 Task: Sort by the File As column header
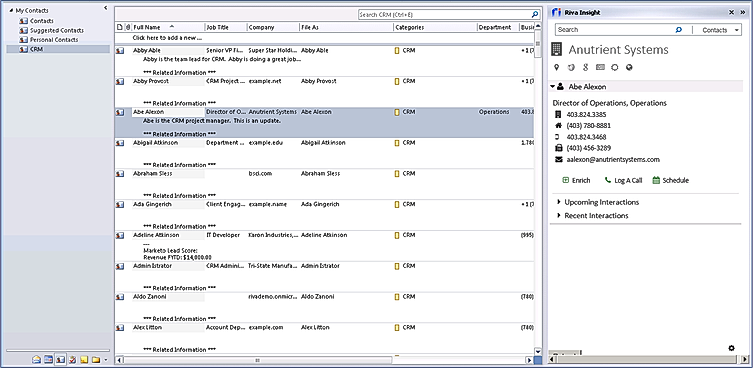pyautogui.click(x=346, y=27)
